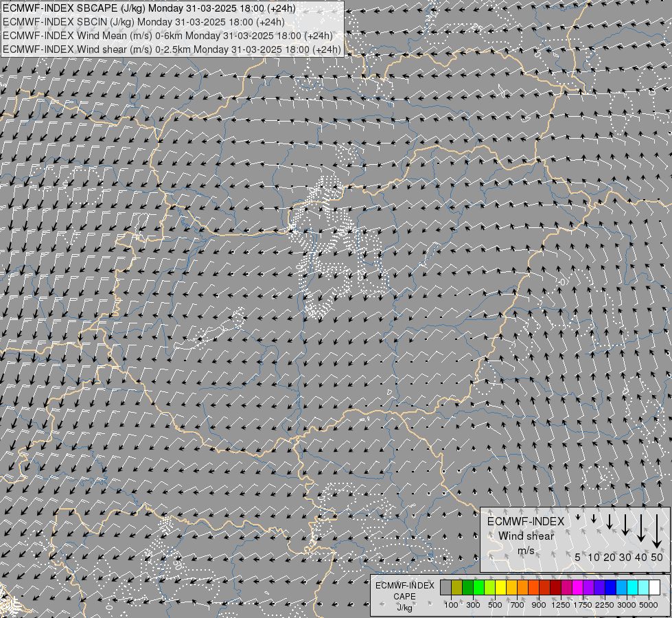Click the 'J/kg' unit in CAPE legend
672x618 pixels.
coord(404,608)
